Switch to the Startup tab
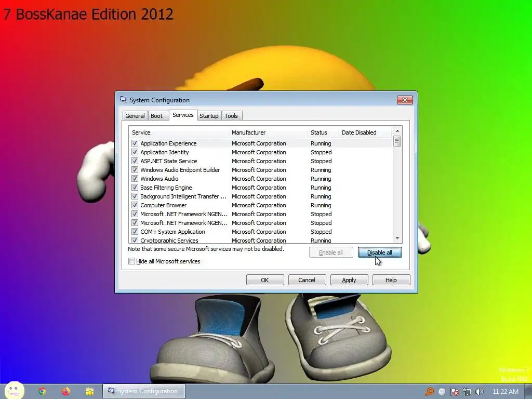Screen dimensions: 532x399 tap(209, 116)
